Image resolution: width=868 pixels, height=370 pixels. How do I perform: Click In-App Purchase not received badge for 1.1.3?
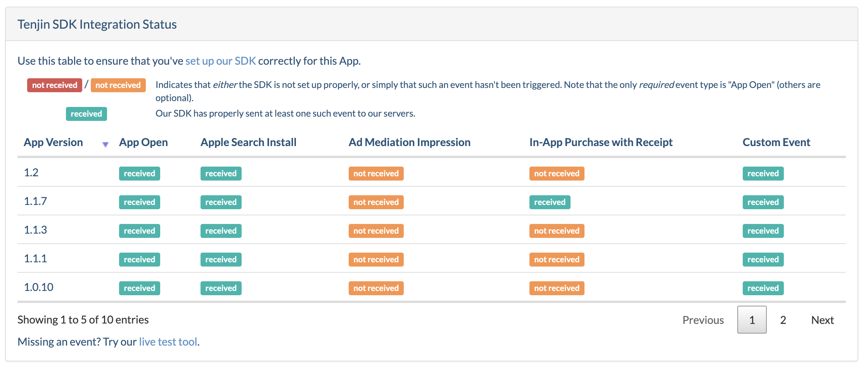pos(557,231)
